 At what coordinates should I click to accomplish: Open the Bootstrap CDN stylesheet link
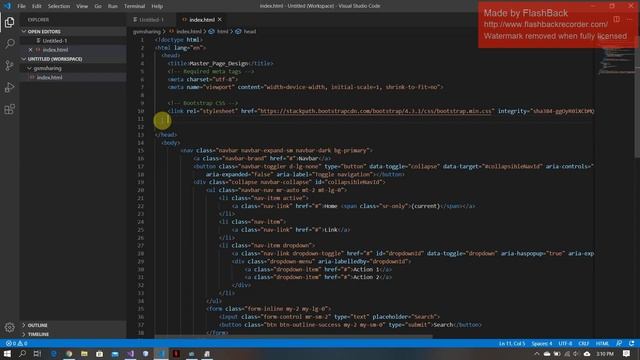point(376,111)
